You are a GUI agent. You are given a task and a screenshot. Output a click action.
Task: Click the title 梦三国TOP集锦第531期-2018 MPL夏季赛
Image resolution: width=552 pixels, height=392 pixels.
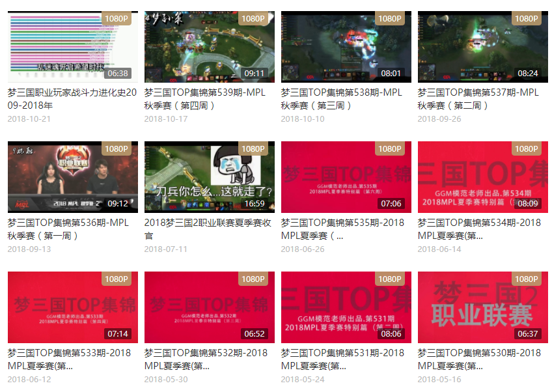342,359
